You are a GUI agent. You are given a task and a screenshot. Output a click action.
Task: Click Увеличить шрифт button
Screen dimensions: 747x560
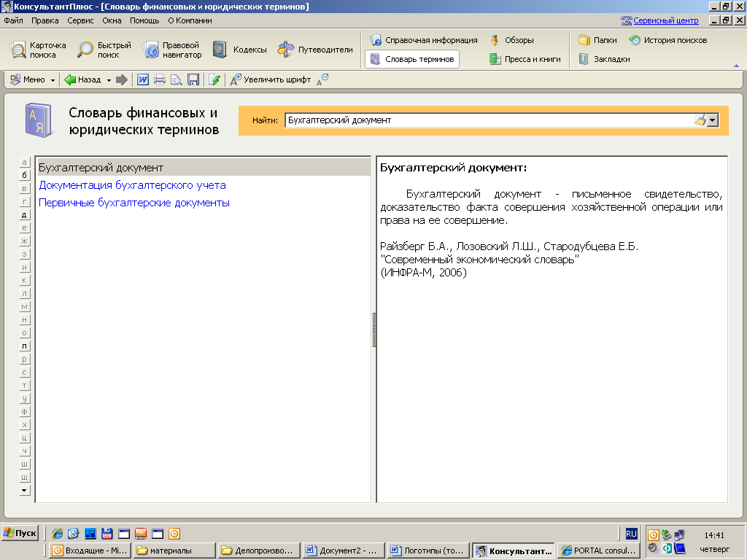pyautogui.click(x=271, y=79)
